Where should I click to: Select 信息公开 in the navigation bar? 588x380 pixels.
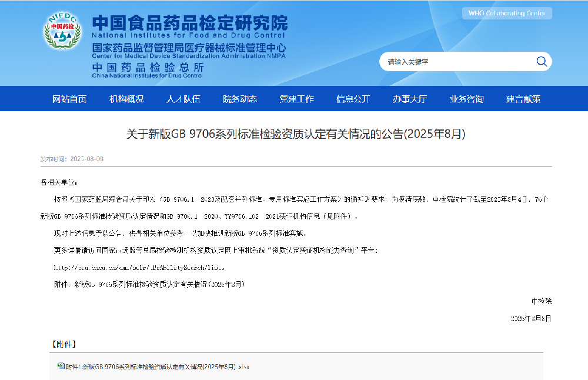(352, 99)
